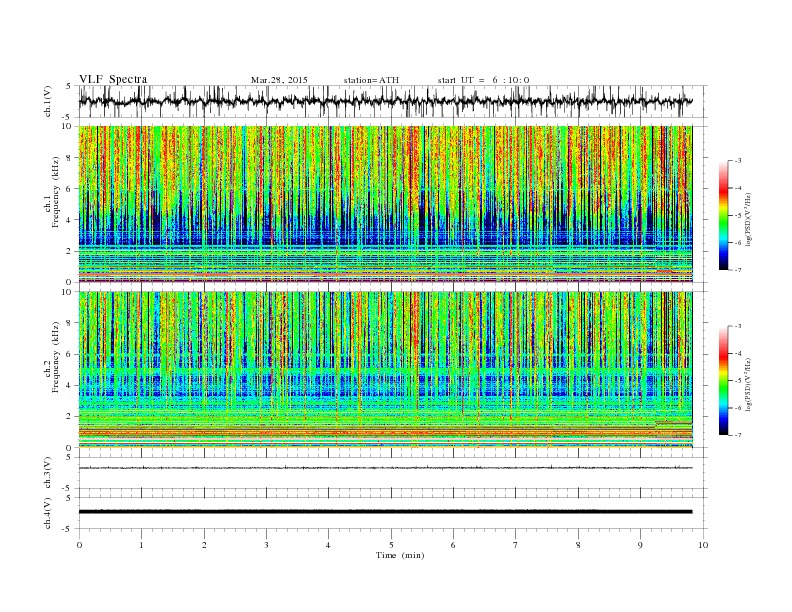Click the "ch.3(V)" axis label

coord(48,473)
